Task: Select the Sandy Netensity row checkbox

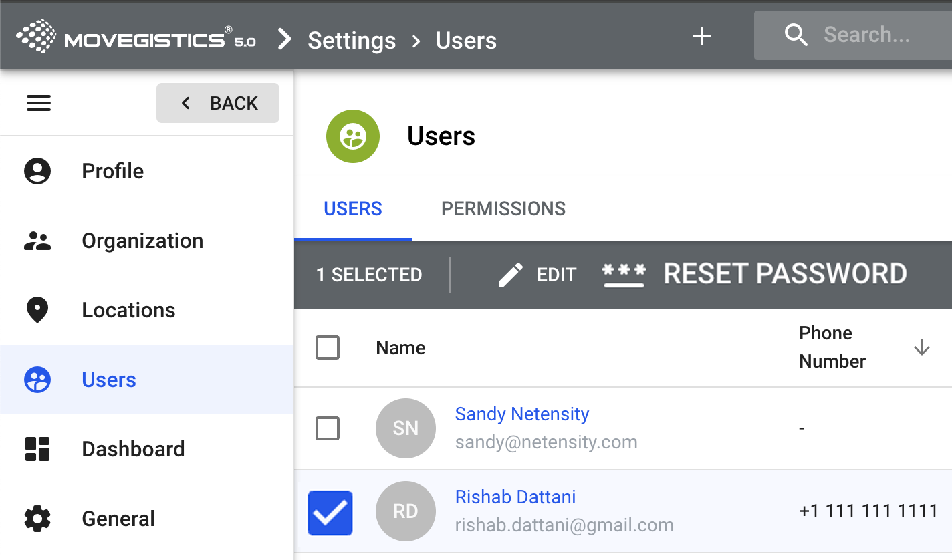Action: click(x=328, y=428)
